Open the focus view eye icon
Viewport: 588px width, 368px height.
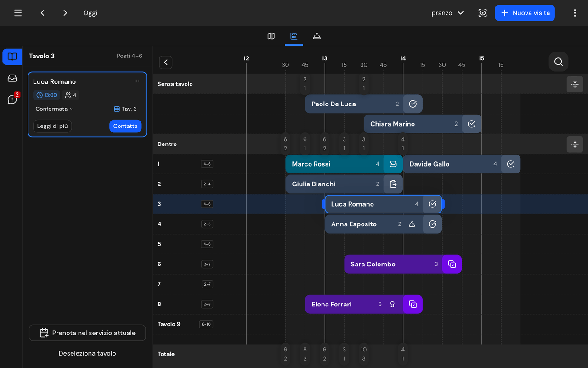(482, 13)
